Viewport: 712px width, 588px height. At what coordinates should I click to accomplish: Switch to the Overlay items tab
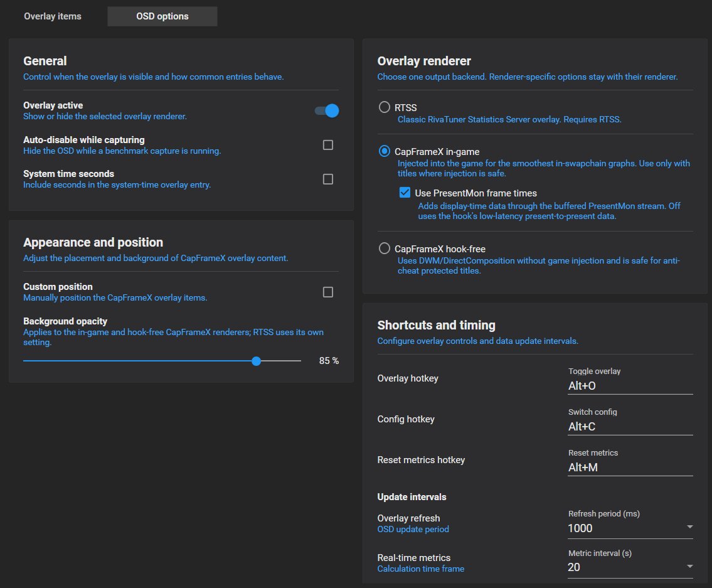click(53, 16)
